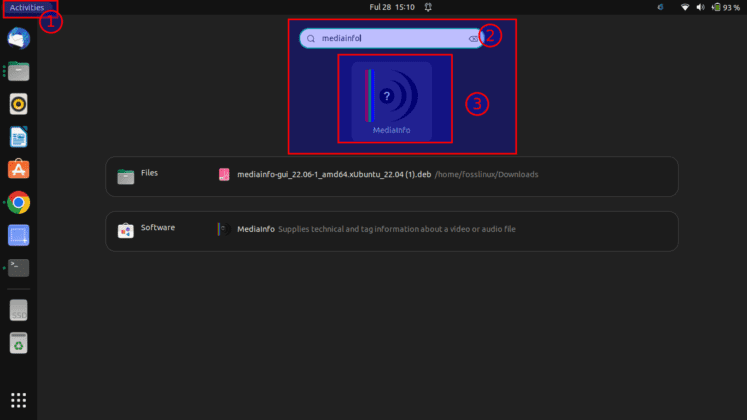
Task: Launch Google Chrome from the dock
Action: [x=18, y=202]
